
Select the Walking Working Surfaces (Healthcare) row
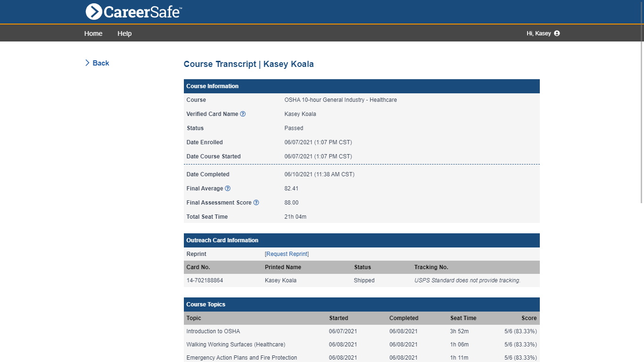pyautogui.click(x=236, y=344)
